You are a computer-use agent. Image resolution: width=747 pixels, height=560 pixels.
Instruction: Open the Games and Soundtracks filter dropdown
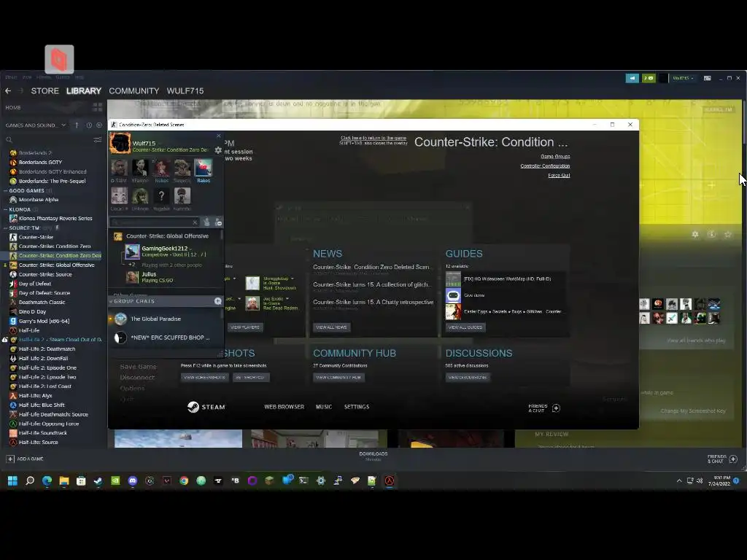pyautogui.click(x=36, y=125)
